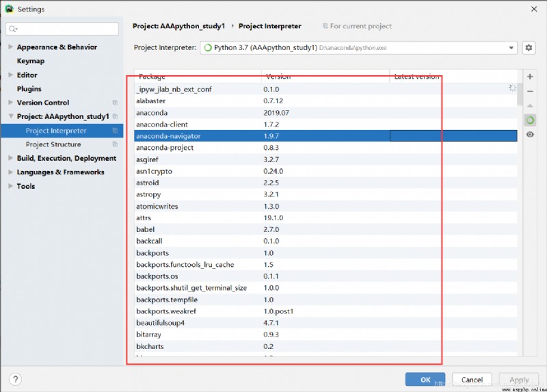Expand Languages & Frameworks section
The height and width of the screenshot is (392, 547).
(10, 172)
